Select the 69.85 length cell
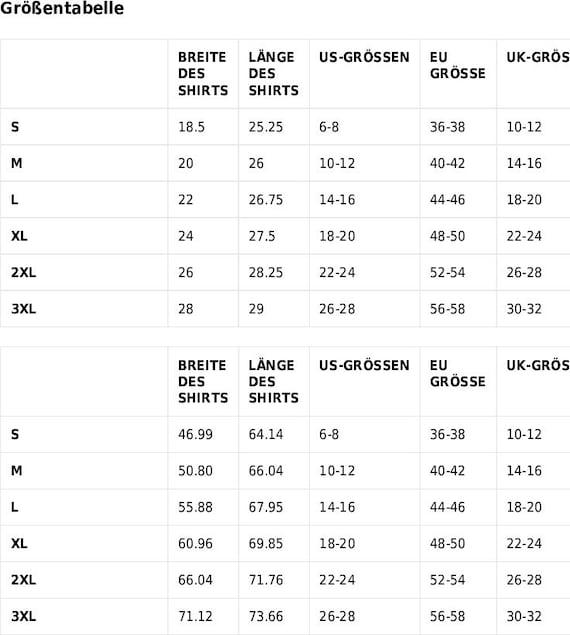 coord(266,543)
